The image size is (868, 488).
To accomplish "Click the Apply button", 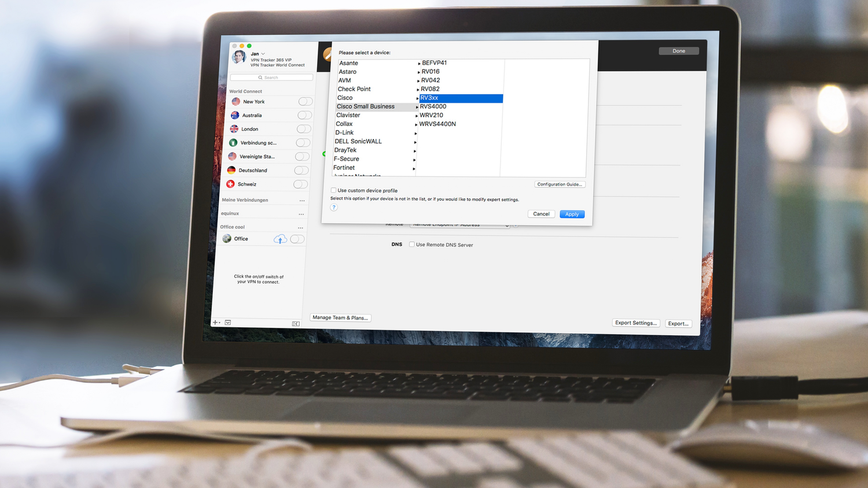I will pos(572,214).
